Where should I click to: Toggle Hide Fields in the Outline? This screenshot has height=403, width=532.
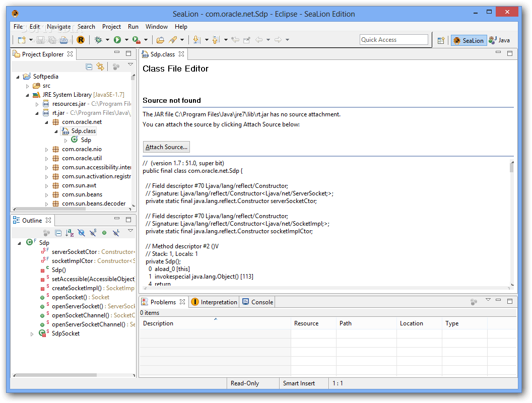(81, 233)
